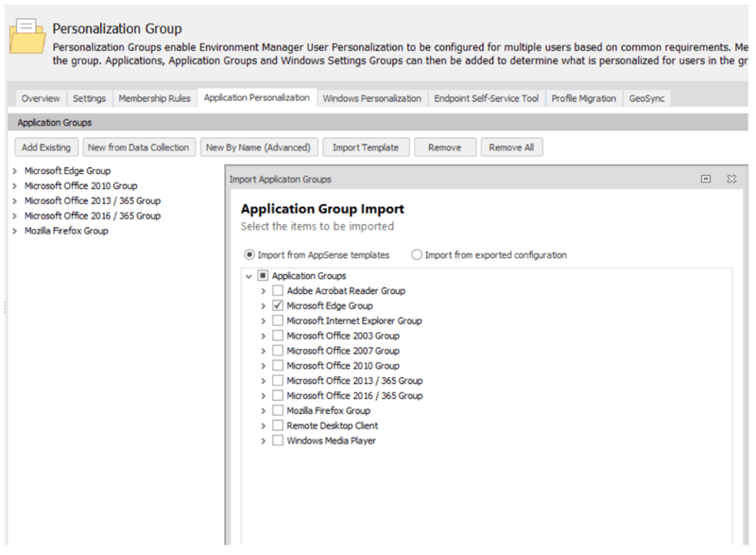
Task: Click the Remove button
Action: [445, 147]
